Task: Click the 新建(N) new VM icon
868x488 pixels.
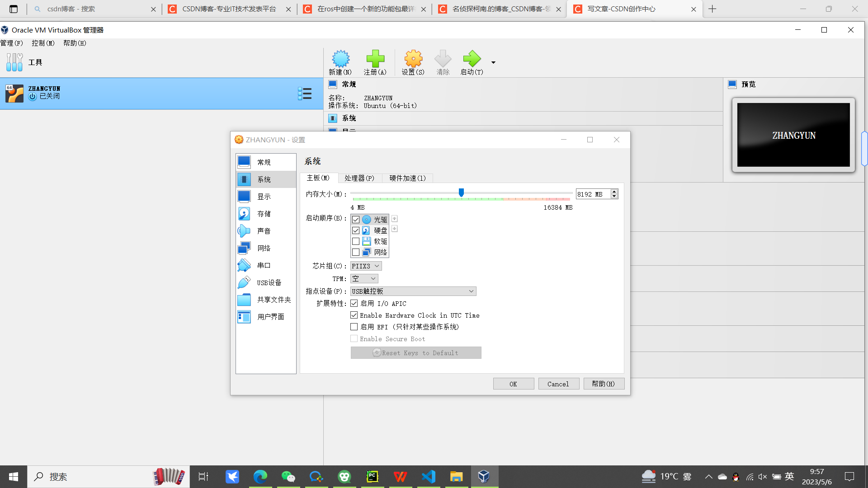Action: point(340,62)
